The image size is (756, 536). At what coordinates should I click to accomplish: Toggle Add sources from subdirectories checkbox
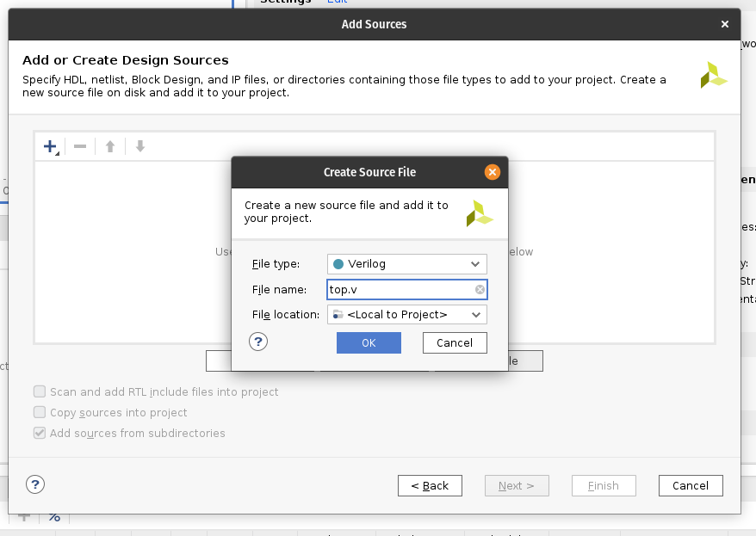tap(40, 433)
